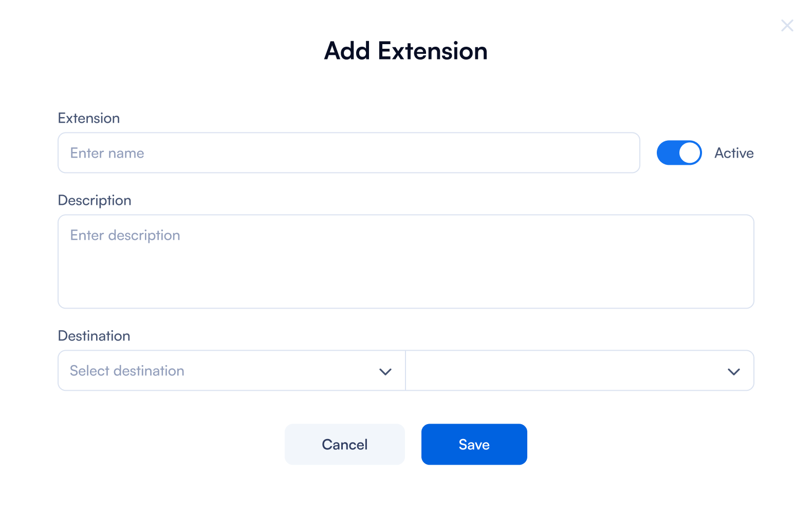
Task: Click the X icon in the dialog corner
Action: point(787,26)
